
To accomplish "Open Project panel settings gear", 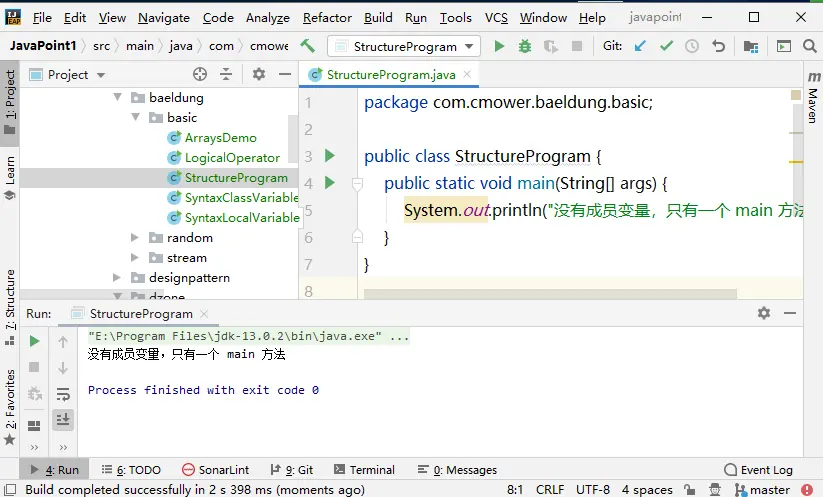I will pos(259,75).
